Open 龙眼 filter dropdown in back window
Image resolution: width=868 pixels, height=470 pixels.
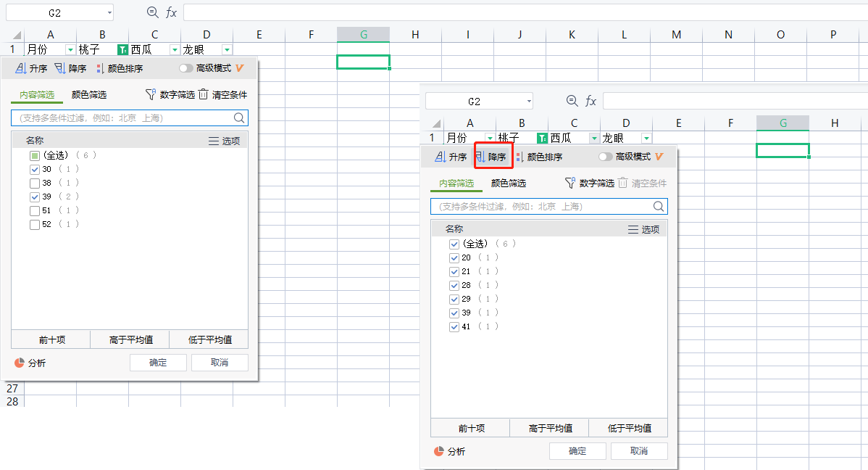tap(227, 50)
